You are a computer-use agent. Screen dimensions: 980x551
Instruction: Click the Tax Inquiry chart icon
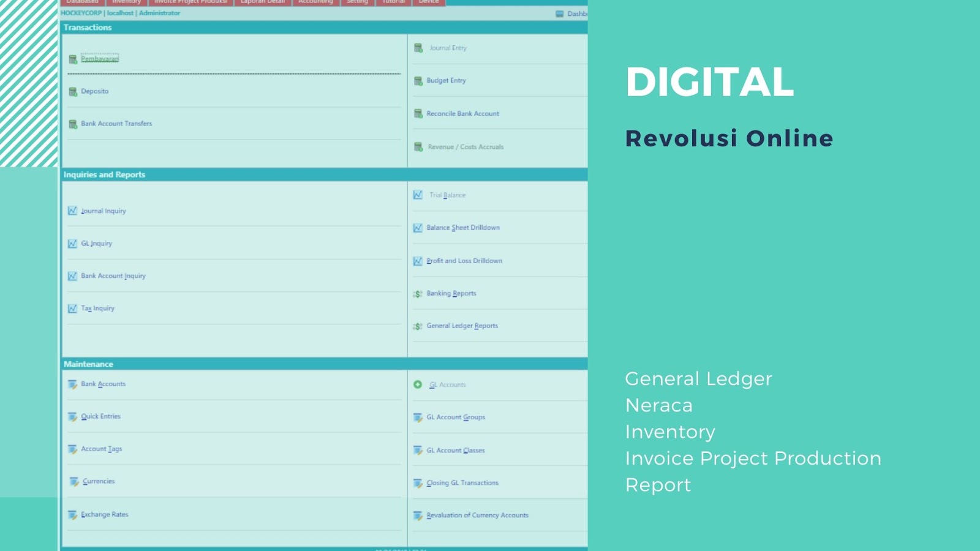[72, 309]
